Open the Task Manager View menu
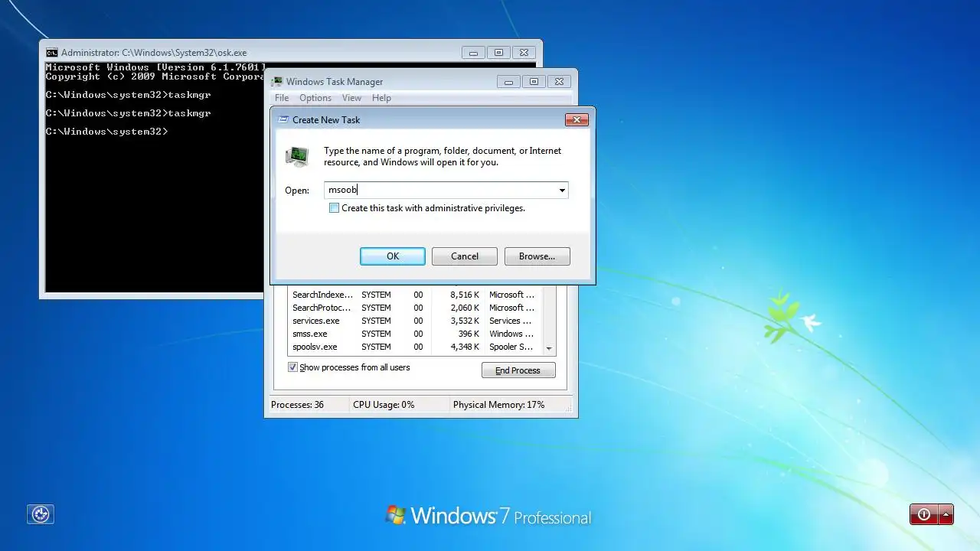This screenshot has width=980, height=551. pos(351,98)
